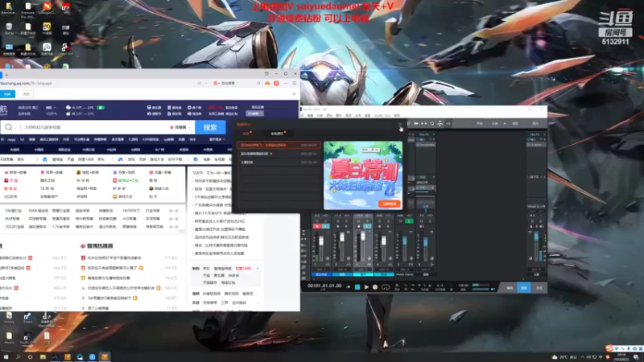The width and height of the screenshot is (644, 362).
Task: Select the second tab in message popup
Action: pos(277,134)
